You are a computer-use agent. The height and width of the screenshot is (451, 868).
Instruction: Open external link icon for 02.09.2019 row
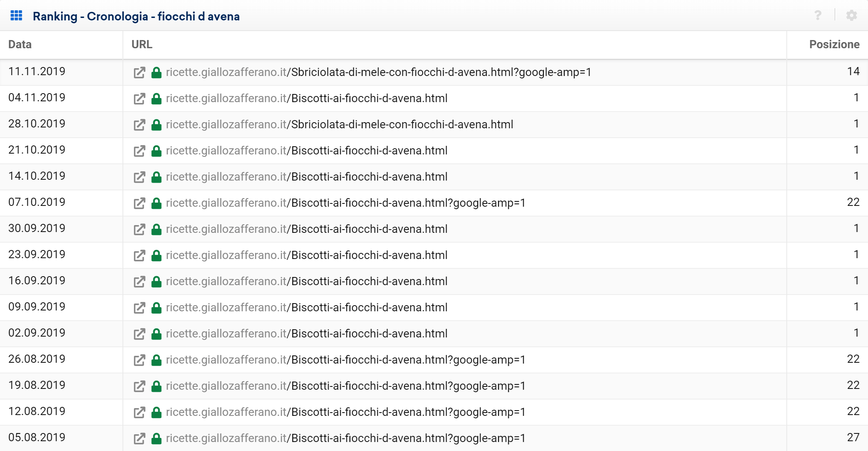pyautogui.click(x=139, y=334)
